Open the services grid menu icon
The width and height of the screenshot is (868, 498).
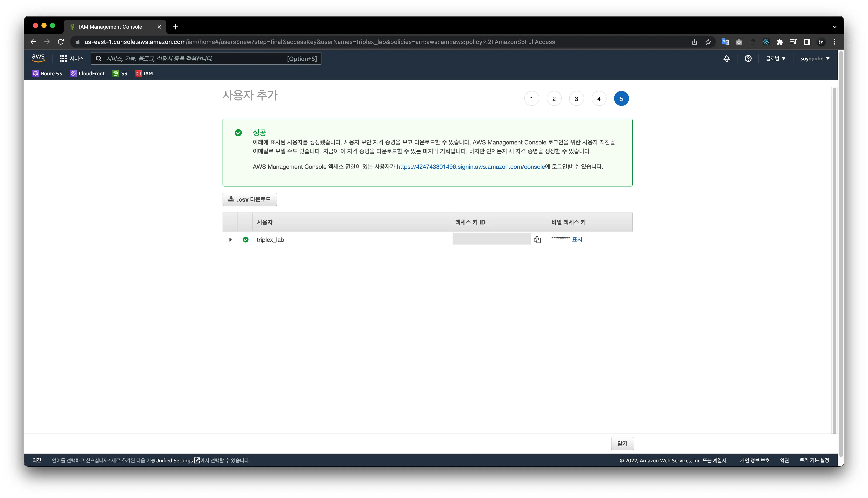(x=63, y=58)
